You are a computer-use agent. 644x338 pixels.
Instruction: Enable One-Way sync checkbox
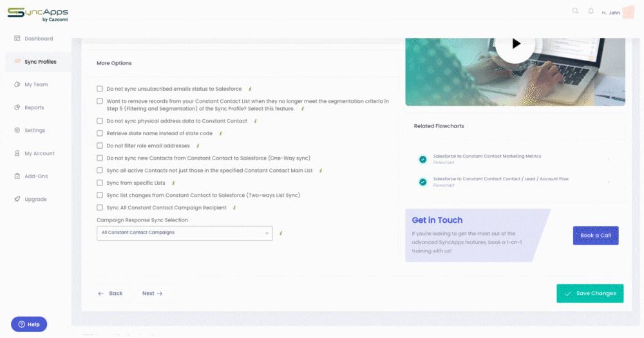(x=100, y=158)
